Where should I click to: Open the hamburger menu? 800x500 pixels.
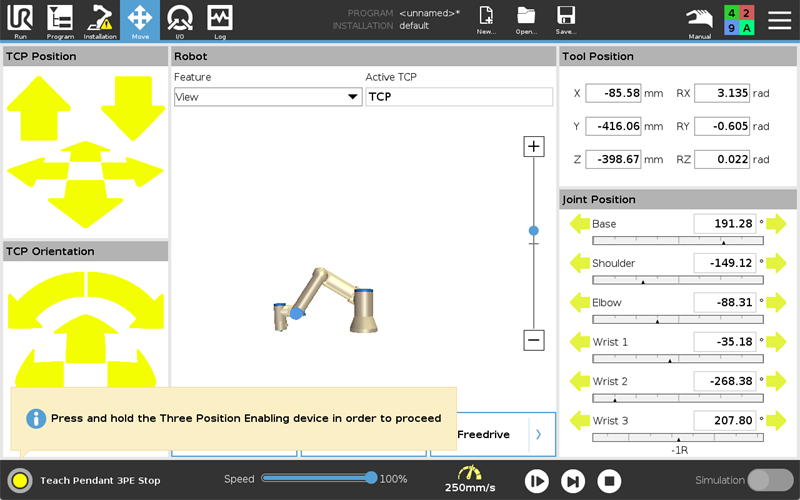click(x=778, y=19)
